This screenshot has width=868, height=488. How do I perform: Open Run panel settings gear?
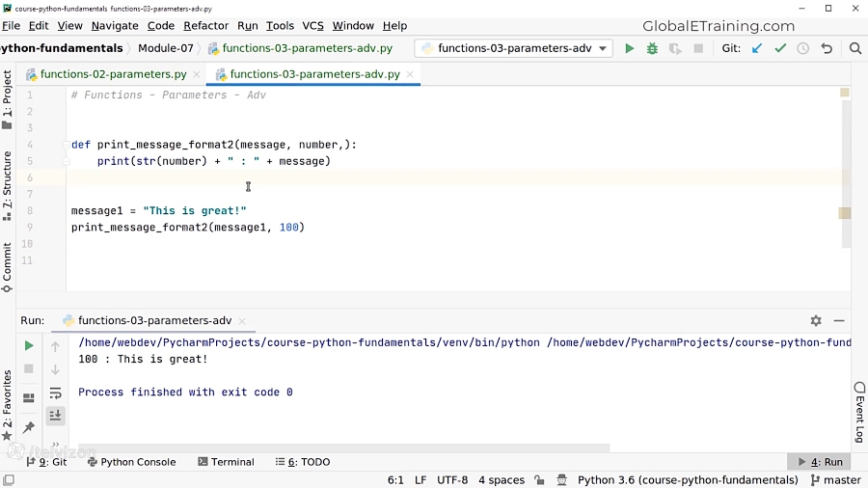[816, 321]
